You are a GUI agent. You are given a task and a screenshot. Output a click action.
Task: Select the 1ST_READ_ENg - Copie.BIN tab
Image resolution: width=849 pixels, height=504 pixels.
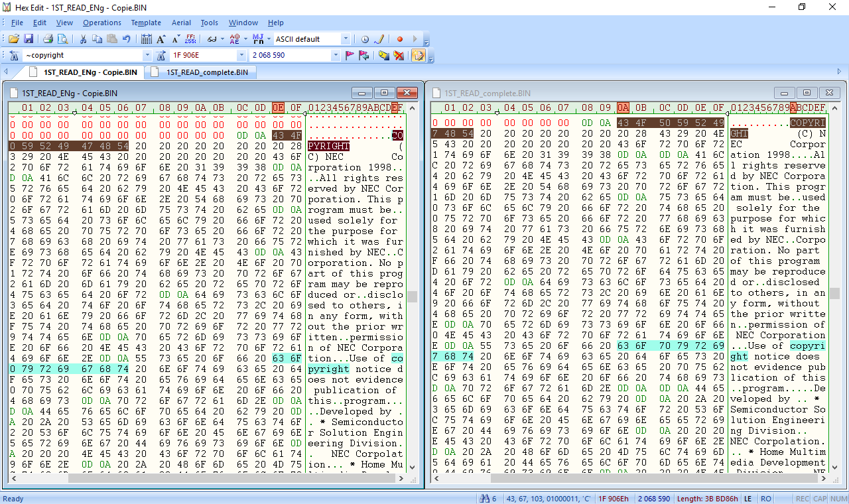(85, 72)
